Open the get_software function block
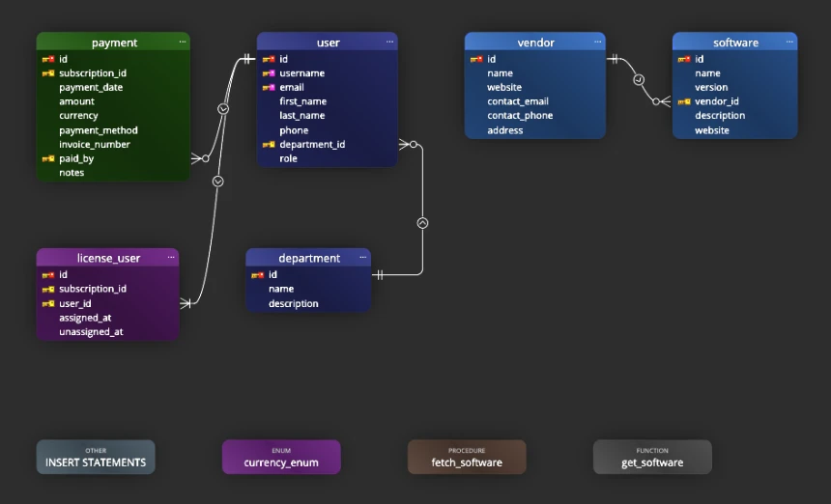Viewport: 831px width, 504px height. [652, 457]
